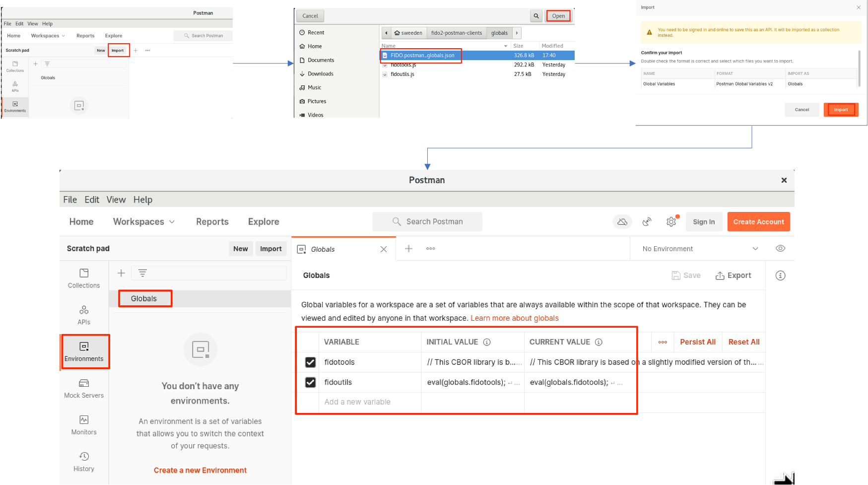Open APIs section in main Postman sidebar
868x485 pixels.
pos(84,315)
